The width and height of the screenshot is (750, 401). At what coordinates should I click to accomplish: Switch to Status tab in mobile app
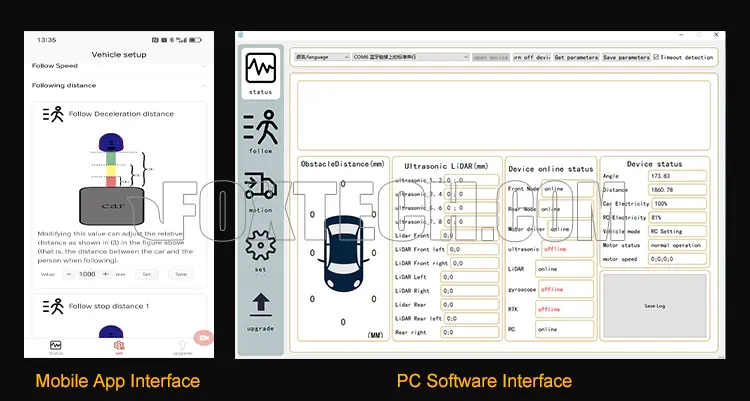(56, 347)
